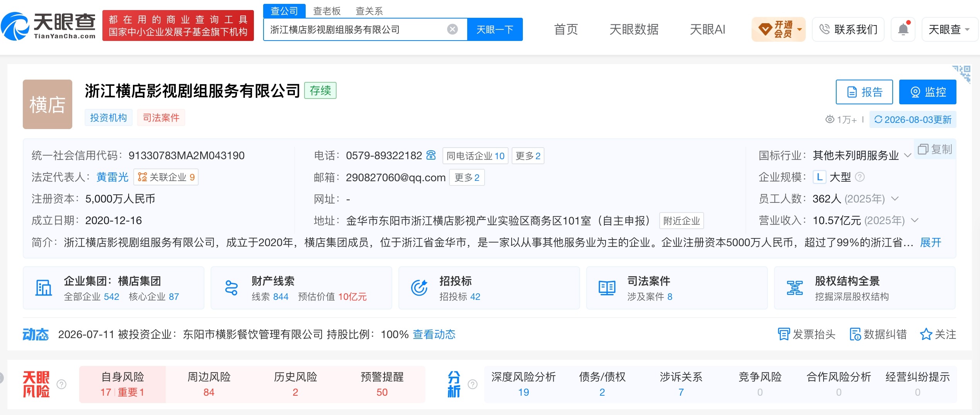Screen dimensions: 980x415
Task: Click 全部企业 542 link
Action: point(92,296)
